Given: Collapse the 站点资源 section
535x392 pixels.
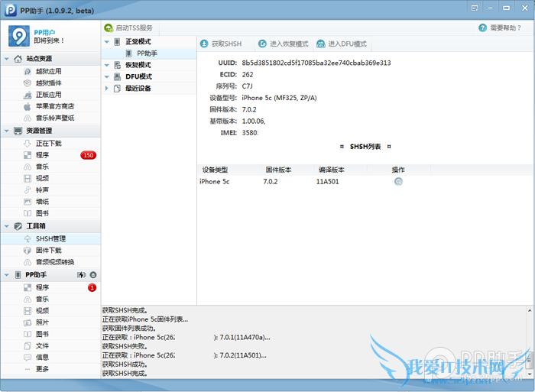Looking at the screenshot, I should click(6, 59).
